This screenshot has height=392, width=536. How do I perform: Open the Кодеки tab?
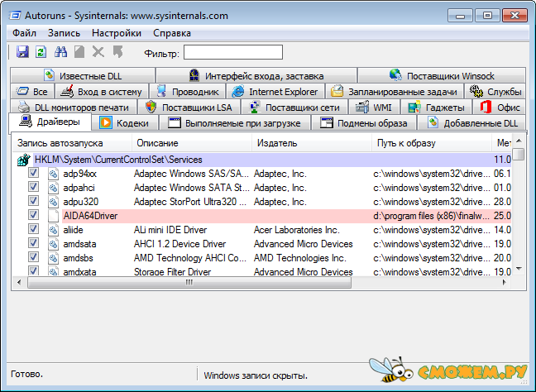pos(125,123)
